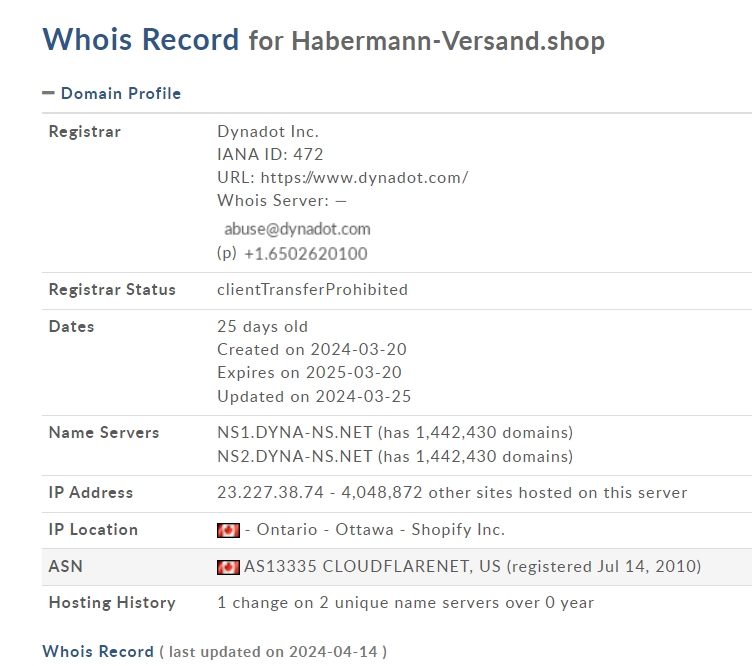Click the NS1.DYNA-NS.NET name server entry

294,432
